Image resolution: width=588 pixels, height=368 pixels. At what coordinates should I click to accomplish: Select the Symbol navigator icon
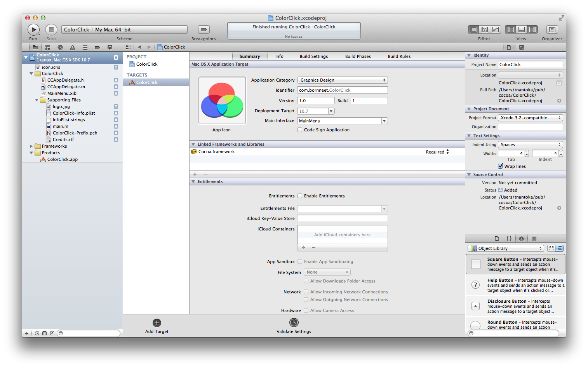(48, 47)
